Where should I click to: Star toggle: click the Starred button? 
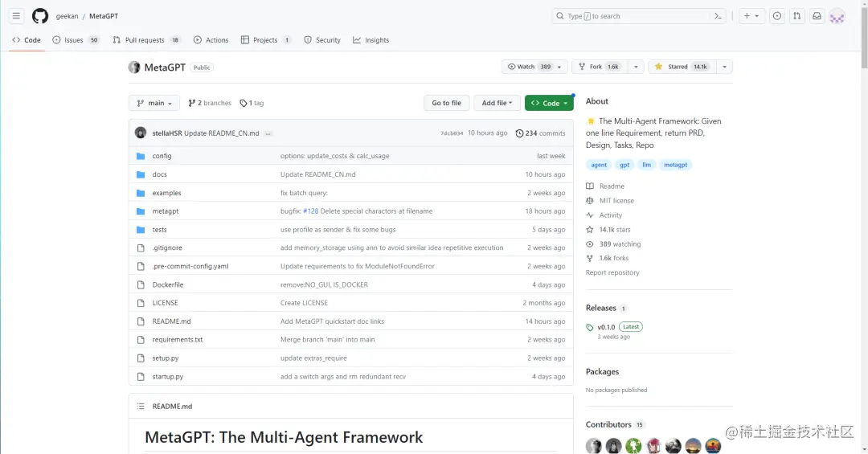click(682, 67)
